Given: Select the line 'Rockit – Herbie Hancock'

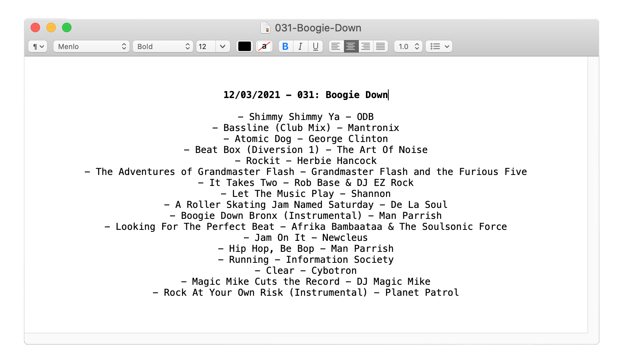Looking at the screenshot, I should (x=306, y=160).
